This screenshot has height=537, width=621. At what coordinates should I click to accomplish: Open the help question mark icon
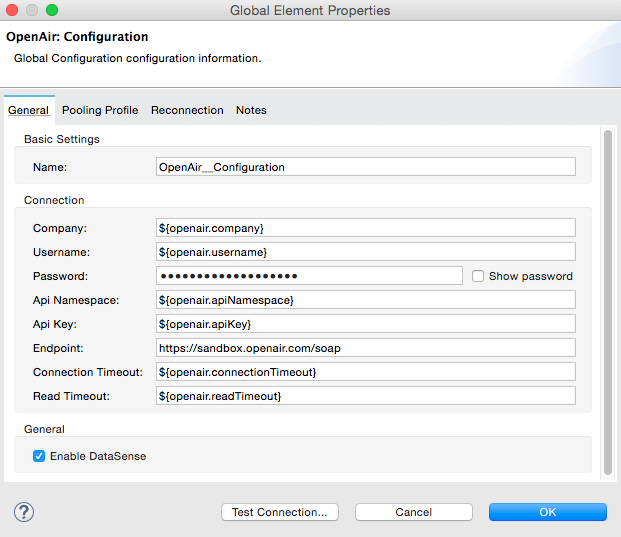point(24,512)
